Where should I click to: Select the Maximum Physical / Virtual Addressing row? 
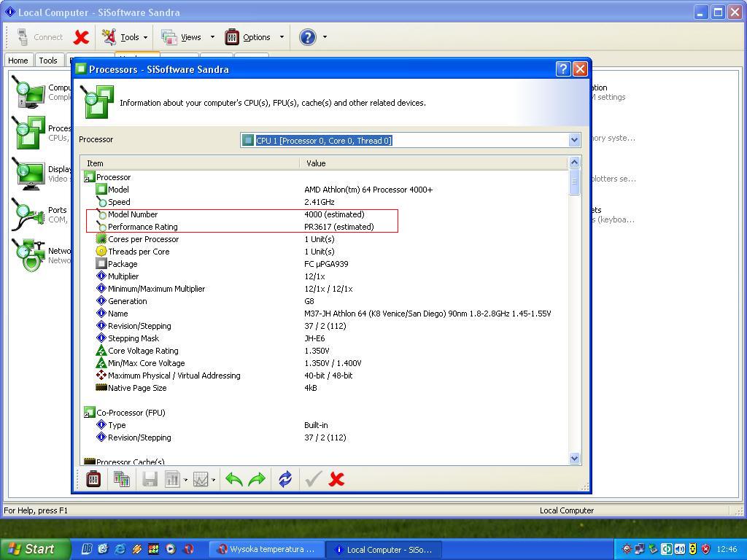324,376
